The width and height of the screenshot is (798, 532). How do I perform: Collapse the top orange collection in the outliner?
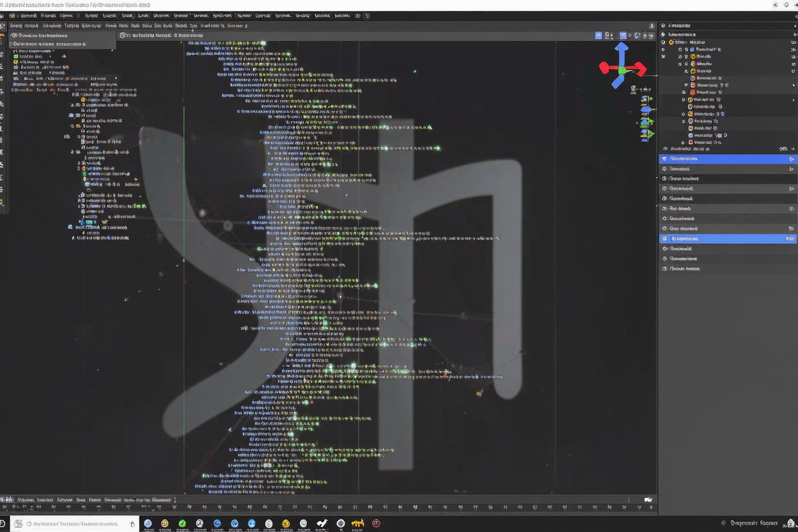pos(664,42)
